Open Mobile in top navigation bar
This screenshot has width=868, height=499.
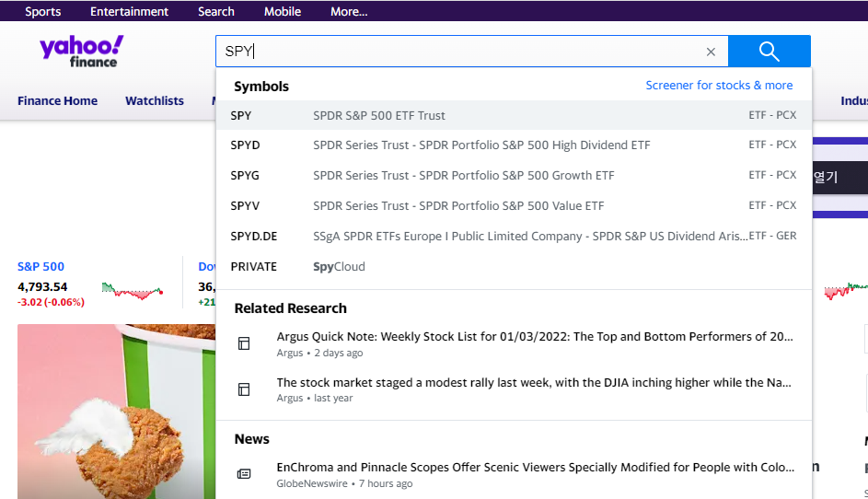pos(283,11)
